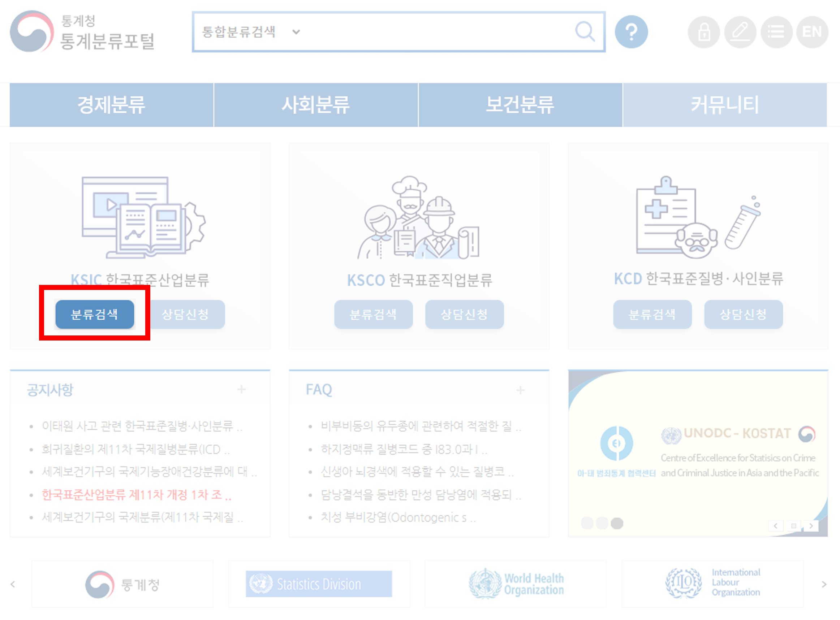Select the first banner slide dot

pyautogui.click(x=587, y=523)
